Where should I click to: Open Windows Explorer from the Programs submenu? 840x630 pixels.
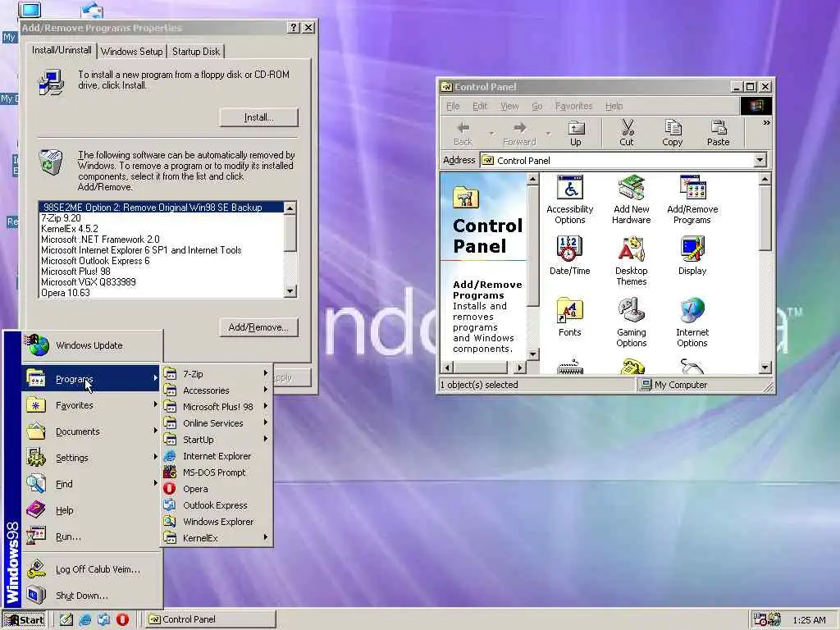pyautogui.click(x=217, y=521)
